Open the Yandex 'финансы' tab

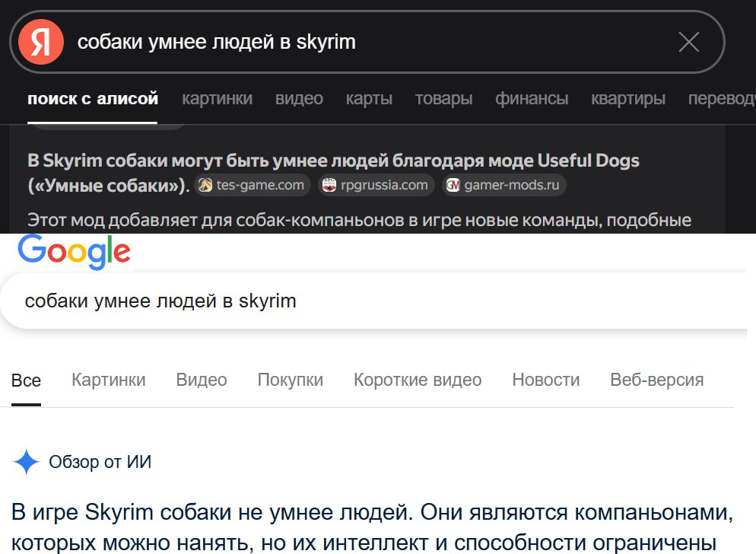point(532,98)
